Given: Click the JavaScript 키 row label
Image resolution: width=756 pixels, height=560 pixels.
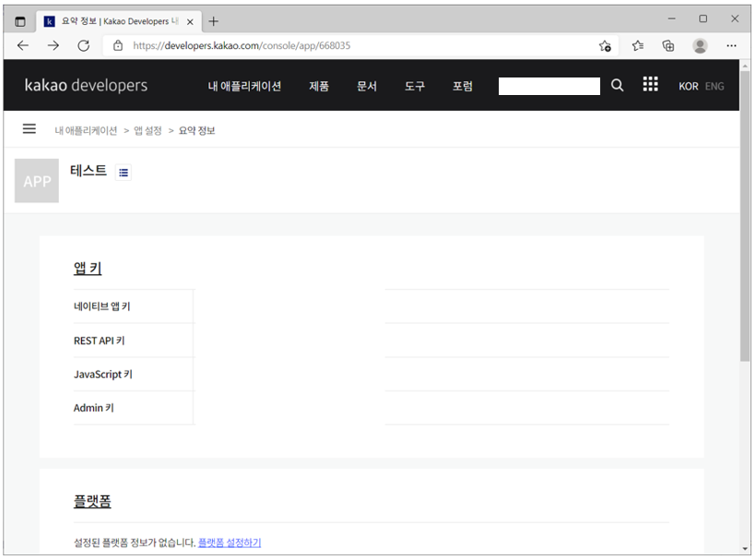Looking at the screenshot, I should point(102,375).
